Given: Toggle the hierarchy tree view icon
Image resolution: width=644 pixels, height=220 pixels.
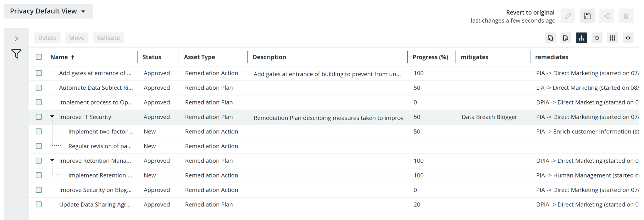Looking at the screenshot, I should pos(581,38).
